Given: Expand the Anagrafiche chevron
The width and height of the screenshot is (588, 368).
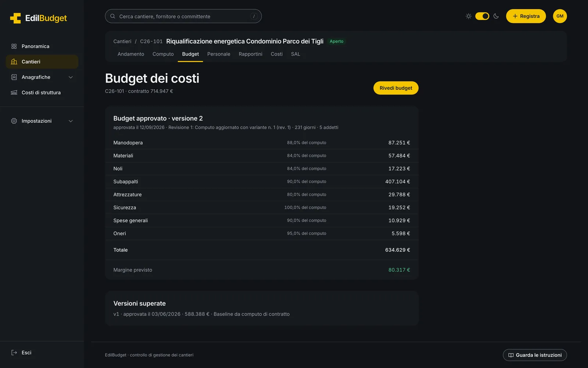Looking at the screenshot, I should (71, 77).
